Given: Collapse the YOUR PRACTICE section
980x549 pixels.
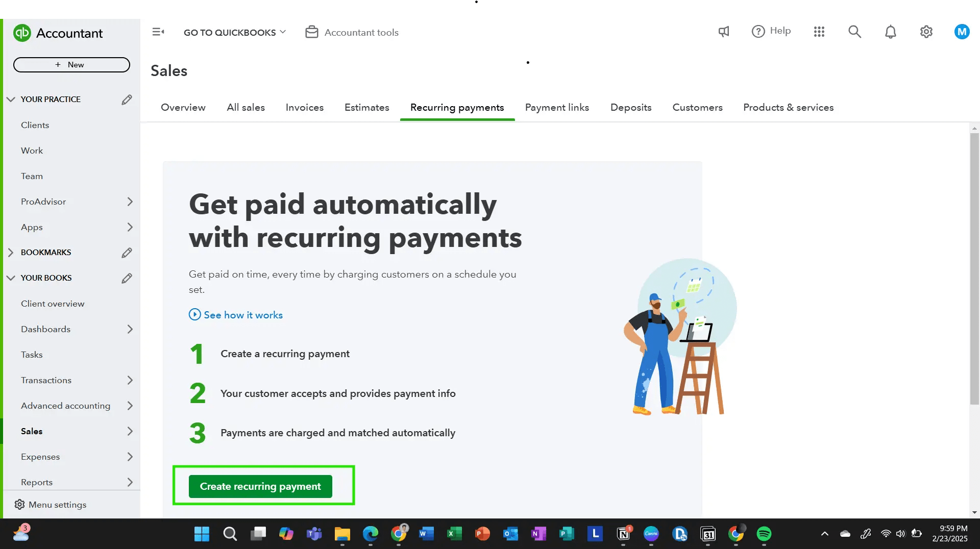Looking at the screenshot, I should (11, 99).
